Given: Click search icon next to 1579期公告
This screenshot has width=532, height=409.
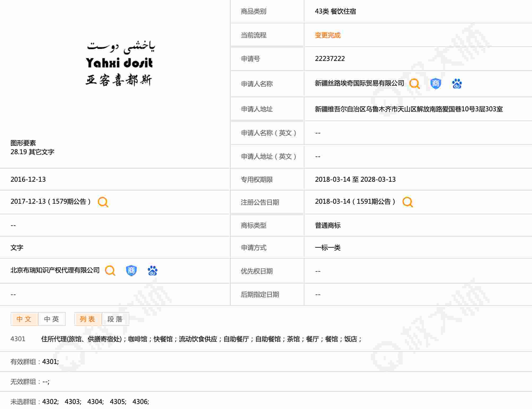Looking at the screenshot, I should tap(103, 202).
